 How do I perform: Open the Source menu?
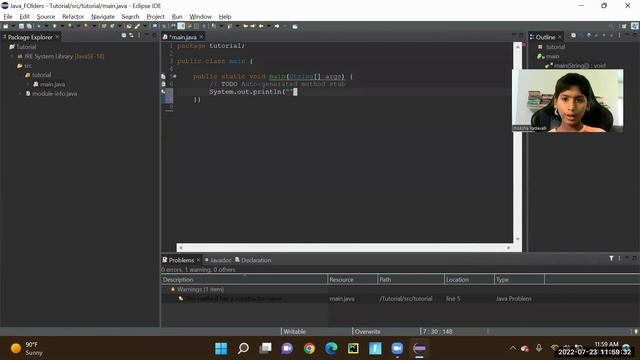46,16
